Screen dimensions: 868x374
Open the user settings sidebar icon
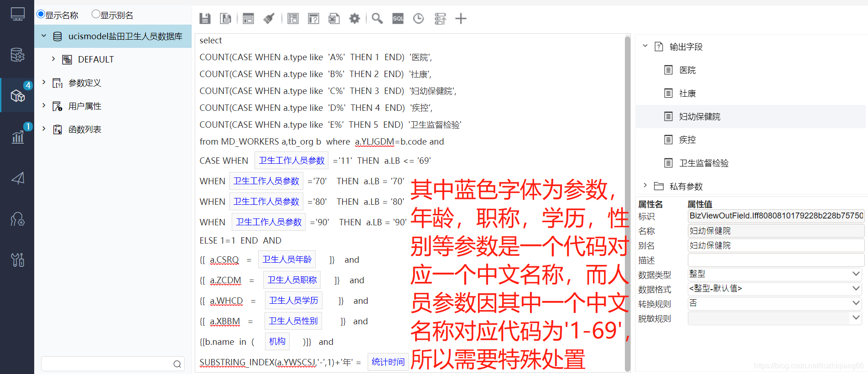pyautogui.click(x=17, y=219)
